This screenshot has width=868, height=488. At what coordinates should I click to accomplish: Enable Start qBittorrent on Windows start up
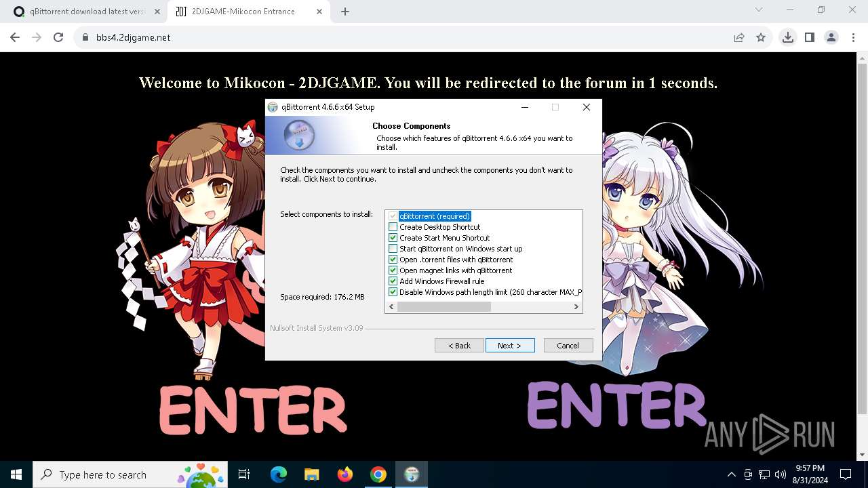[x=393, y=249]
